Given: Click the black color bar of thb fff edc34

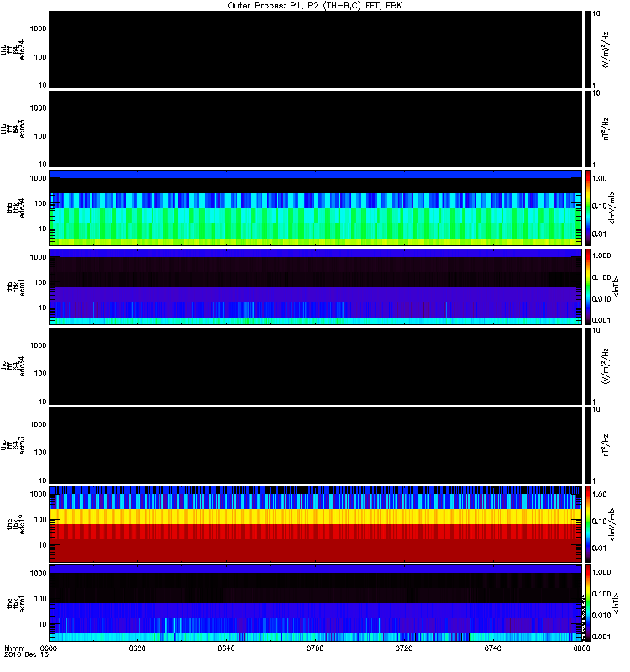Looking at the screenshot, I should click(588, 50).
